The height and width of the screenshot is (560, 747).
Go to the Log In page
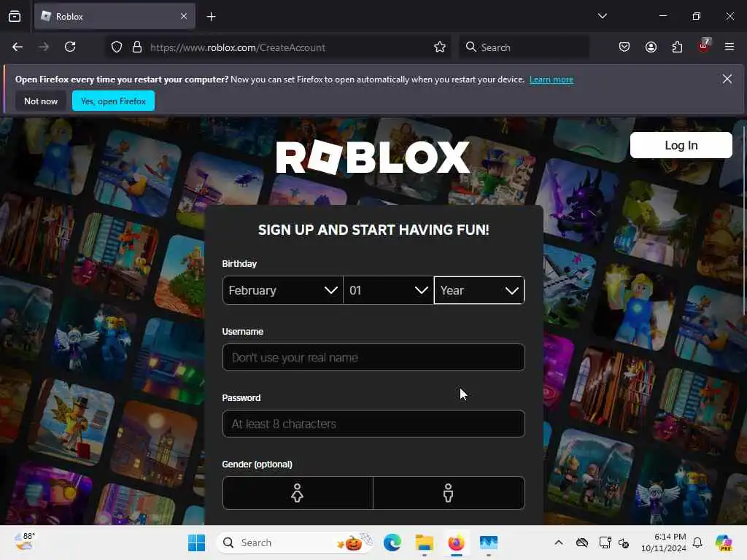click(x=681, y=145)
